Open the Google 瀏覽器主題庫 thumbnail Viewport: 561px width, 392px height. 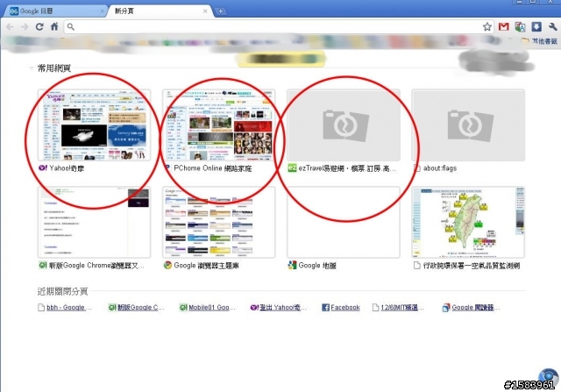(218, 222)
